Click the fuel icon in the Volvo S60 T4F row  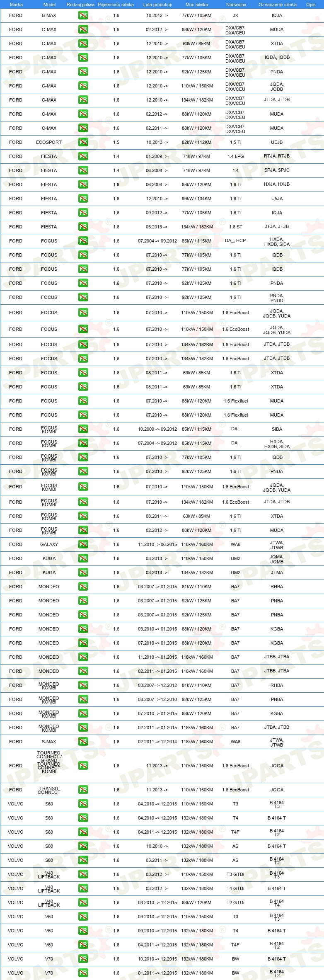pos(83,832)
